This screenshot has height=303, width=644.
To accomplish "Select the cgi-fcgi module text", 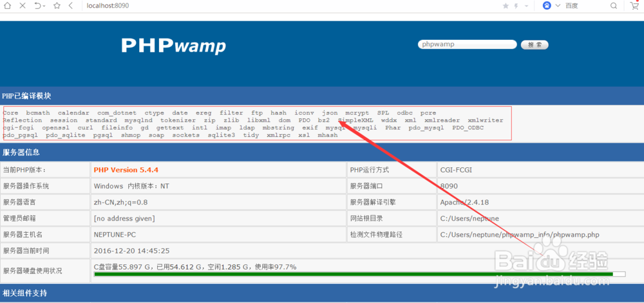I will click(x=18, y=127).
